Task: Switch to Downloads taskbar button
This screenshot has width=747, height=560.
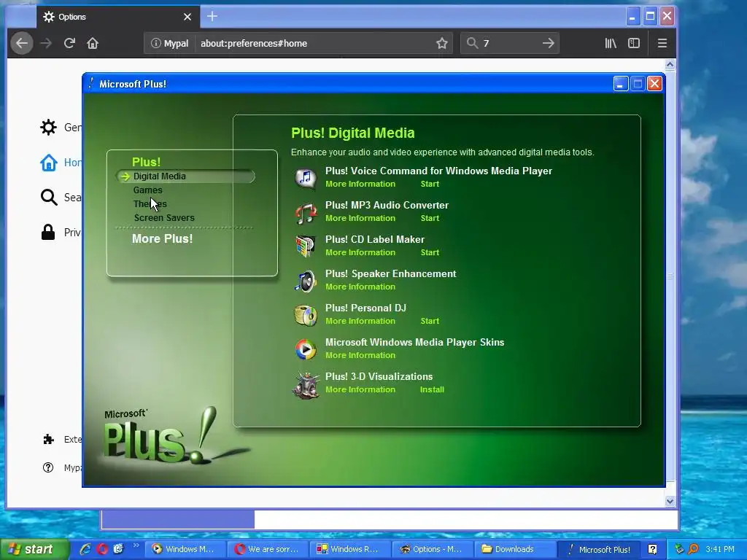Action: [514, 549]
